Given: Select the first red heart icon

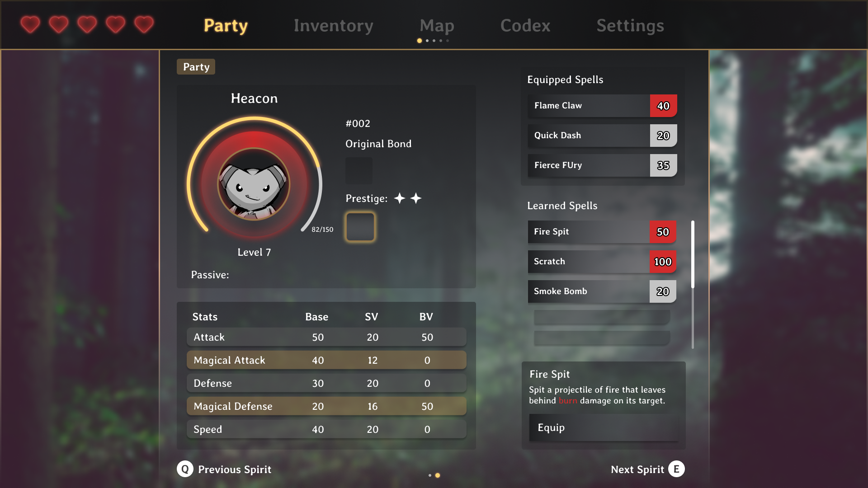Looking at the screenshot, I should [30, 24].
